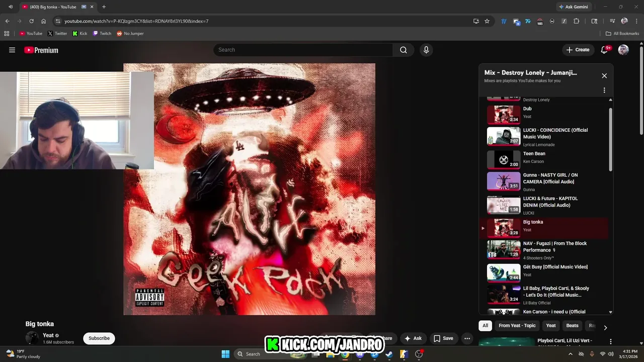Image resolution: width=644 pixels, height=362 pixels.
Task: Select the From Yeat - Topic chip
Action: (517, 326)
